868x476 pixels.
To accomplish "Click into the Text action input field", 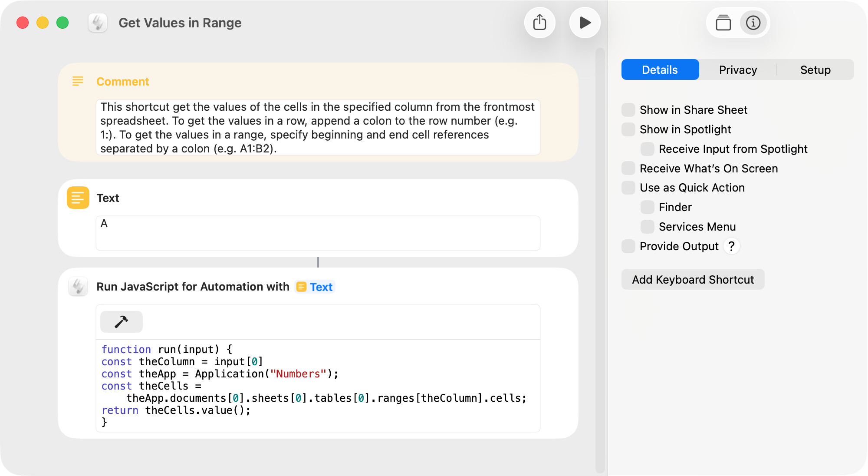I will tap(318, 233).
